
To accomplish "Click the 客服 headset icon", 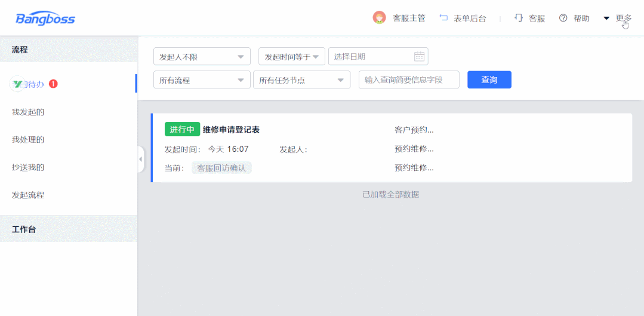I will [519, 18].
